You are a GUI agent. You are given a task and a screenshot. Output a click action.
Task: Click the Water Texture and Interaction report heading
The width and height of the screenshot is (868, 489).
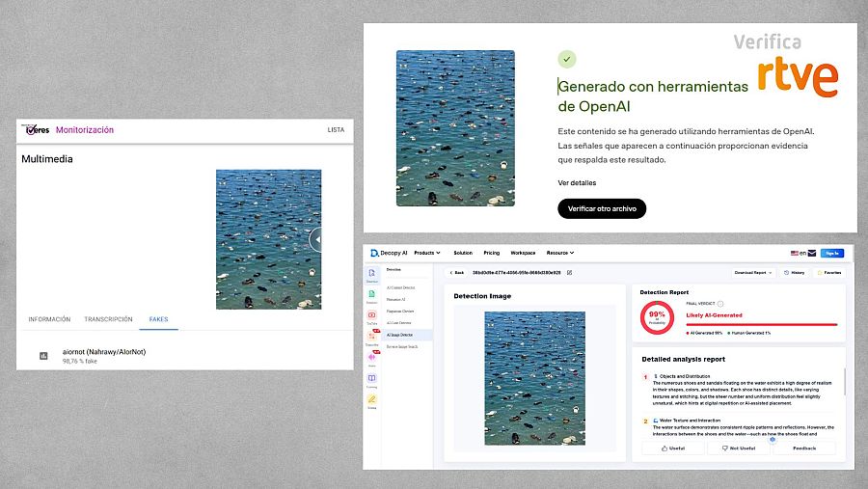pos(688,421)
